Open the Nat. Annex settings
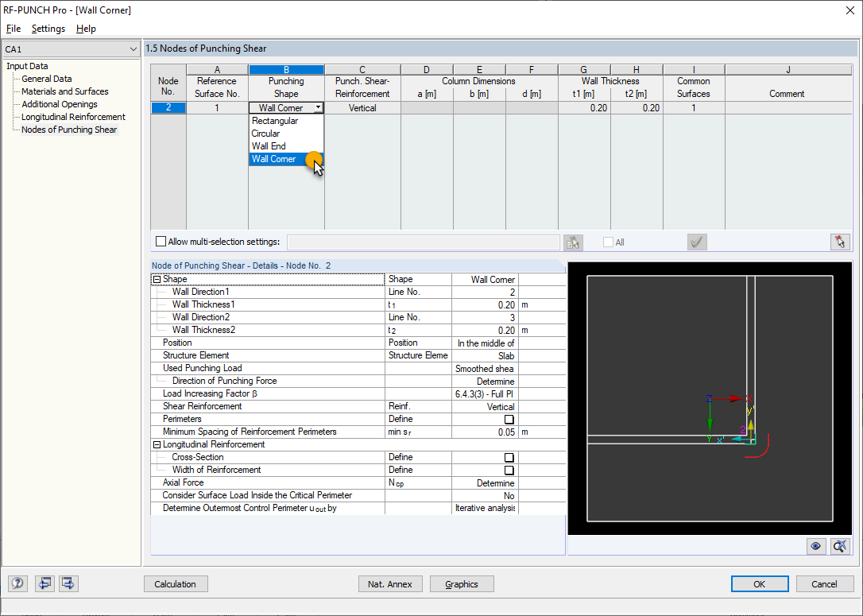The image size is (863, 616). (x=390, y=583)
